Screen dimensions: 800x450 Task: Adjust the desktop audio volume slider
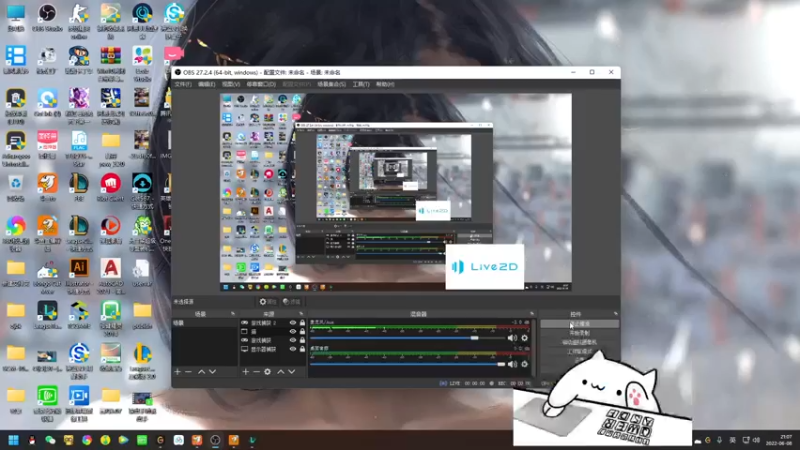tap(407, 364)
